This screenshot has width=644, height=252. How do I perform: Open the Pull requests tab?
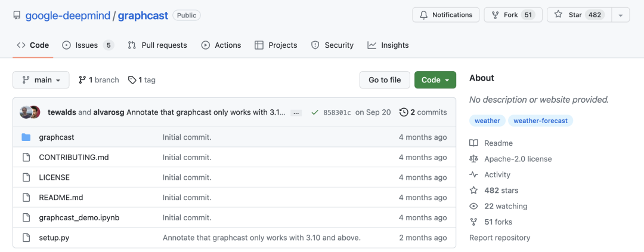[157, 45]
